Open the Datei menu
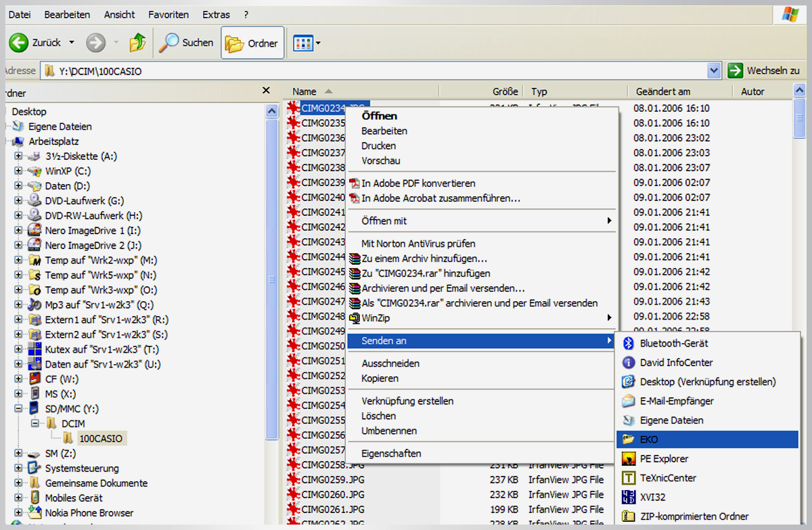 (x=19, y=14)
